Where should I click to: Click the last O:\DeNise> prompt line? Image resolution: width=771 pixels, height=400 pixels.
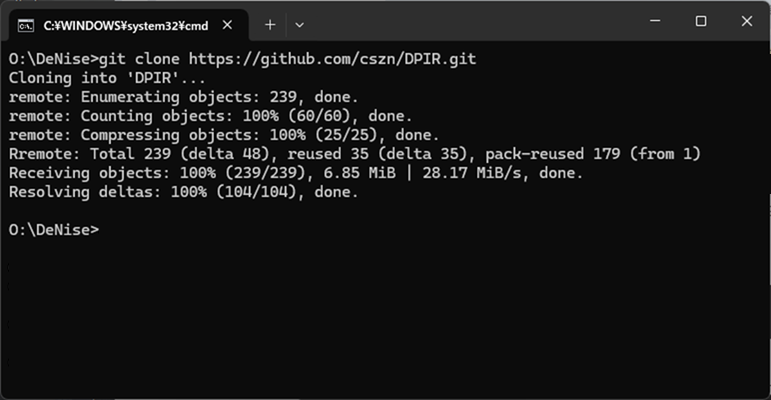point(54,230)
